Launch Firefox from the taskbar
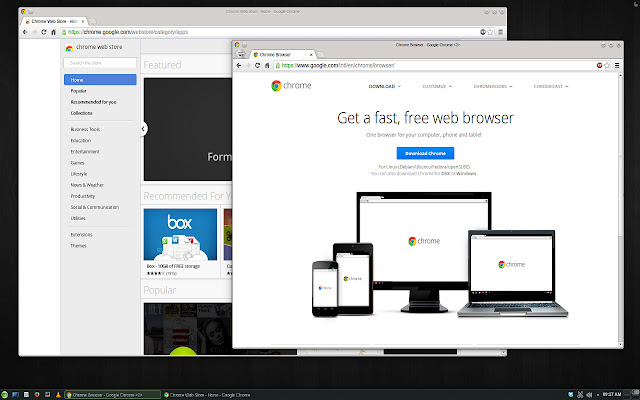This screenshot has height=400, width=640. (37, 395)
